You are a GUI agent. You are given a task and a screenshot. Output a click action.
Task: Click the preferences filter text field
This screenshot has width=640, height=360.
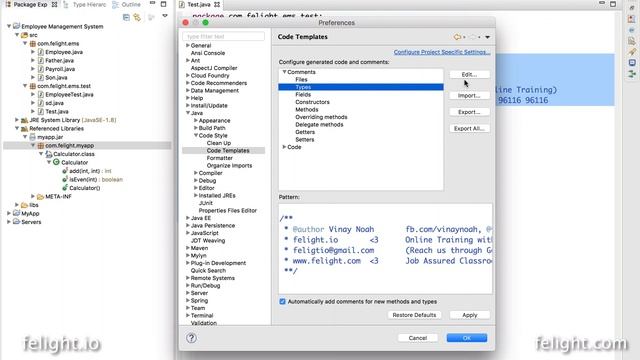(224, 36)
